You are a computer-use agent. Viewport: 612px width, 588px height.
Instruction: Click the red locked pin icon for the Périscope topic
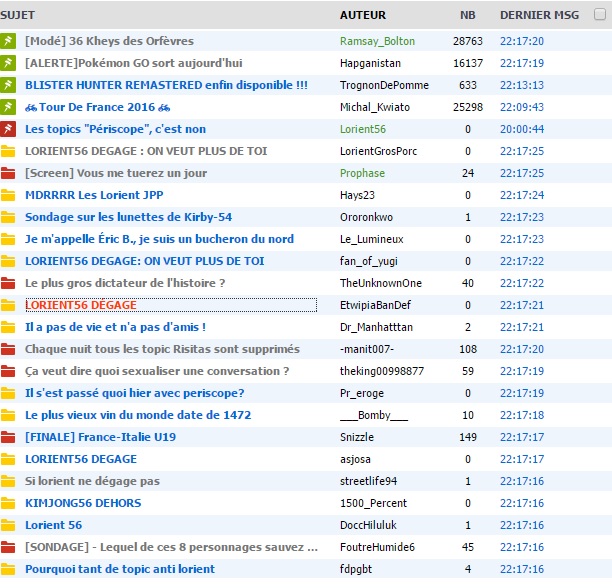[9, 129]
